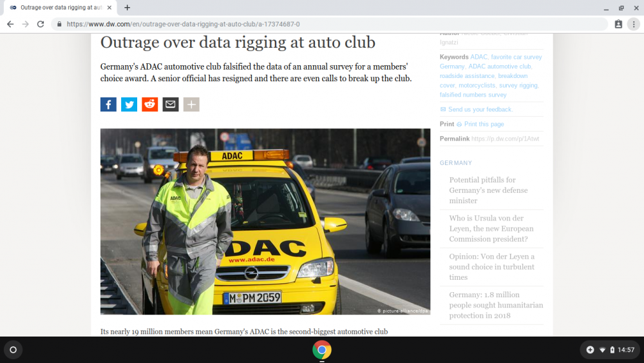644x363 pixels.
Task: Share article on Facebook
Action: pos(108,104)
